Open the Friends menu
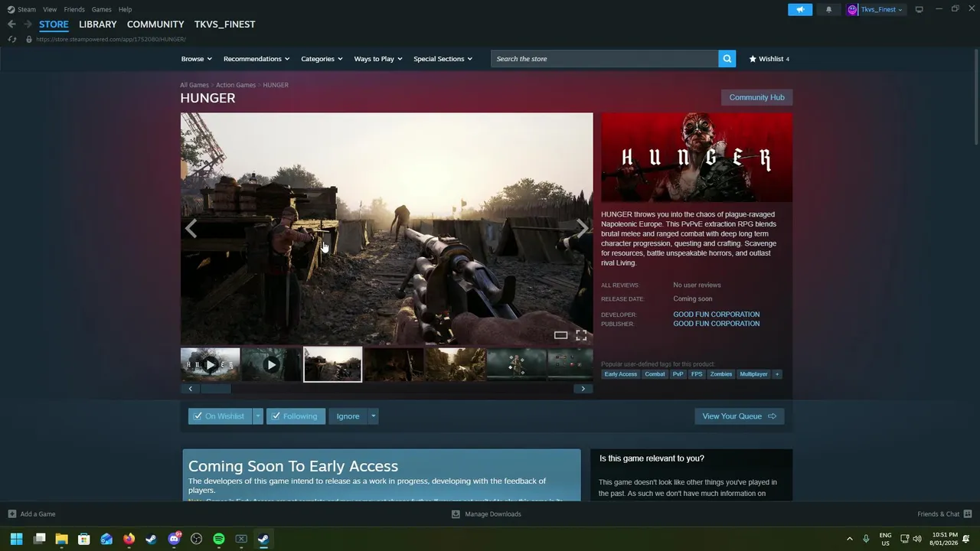 74,9
